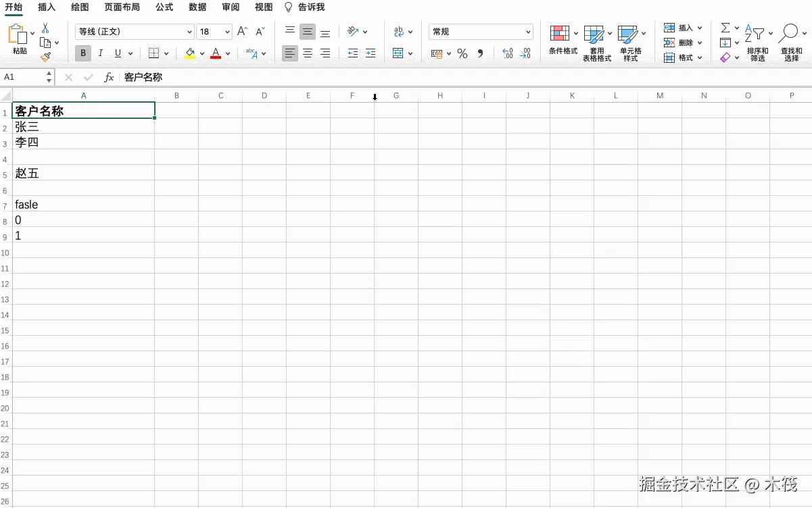This screenshot has width=812, height=508.
Task: Click the phonetic guide abc A icon
Action: click(x=252, y=53)
